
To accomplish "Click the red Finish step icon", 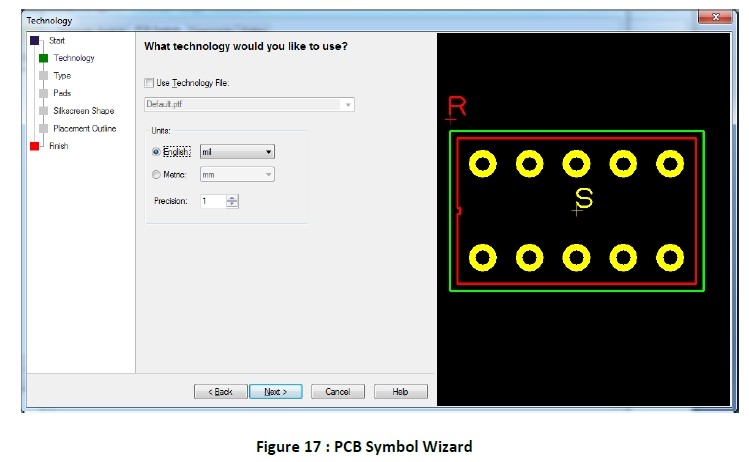I will (34, 146).
